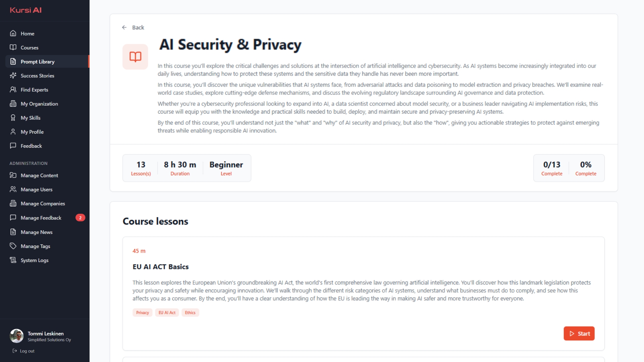644x362 pixels.
Task: Open Manage Content in administration
Action: tap(39, 175)
